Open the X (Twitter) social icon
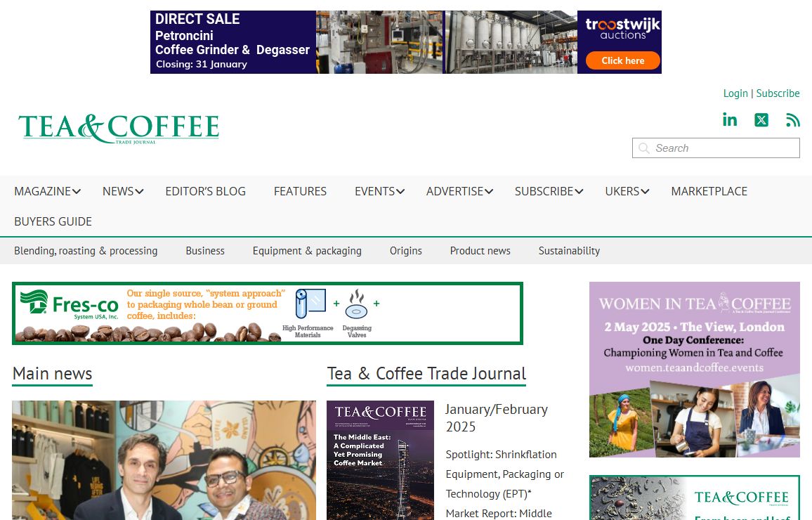This screenshot has height=520, width=812. [x=761, y=120]
